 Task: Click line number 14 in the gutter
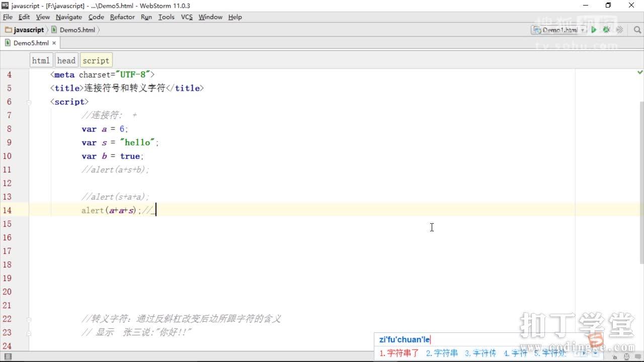click(8, 210)
